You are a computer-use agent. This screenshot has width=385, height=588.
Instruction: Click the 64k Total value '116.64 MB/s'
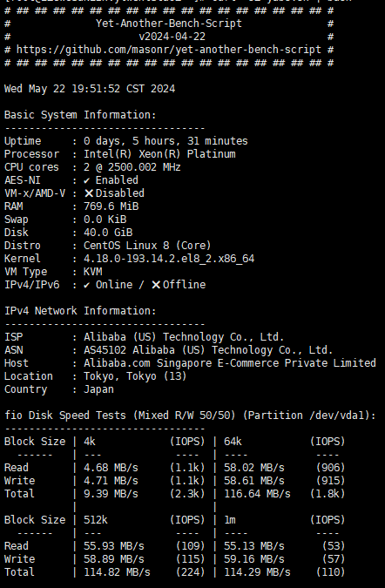point(257,494)
